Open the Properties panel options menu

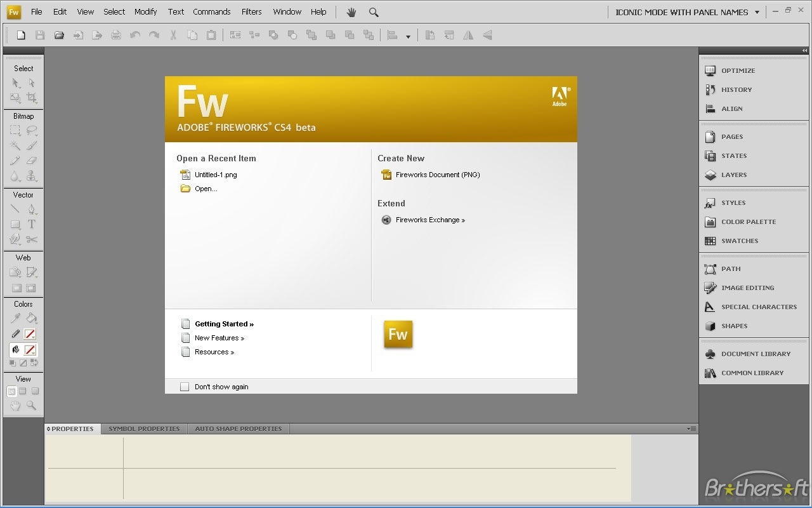click(692, 429)
